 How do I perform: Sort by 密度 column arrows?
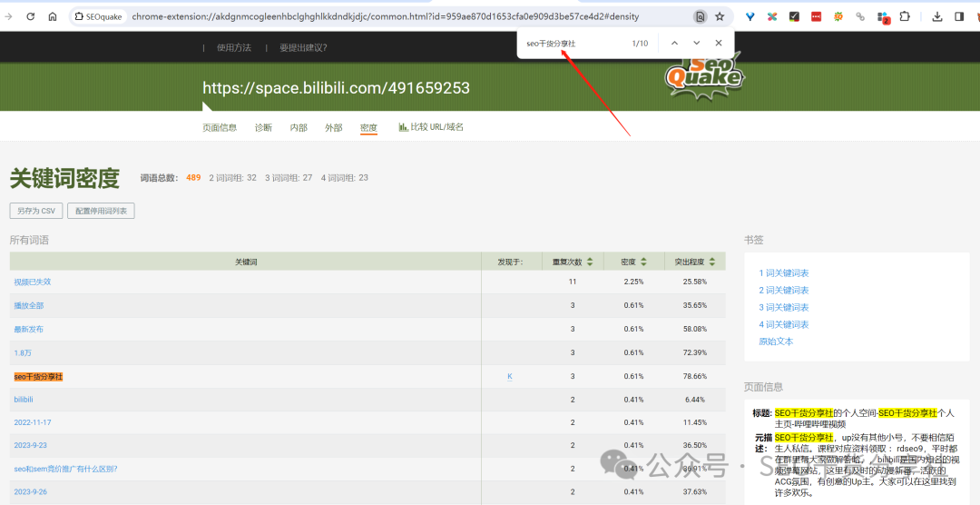[643, 262]
